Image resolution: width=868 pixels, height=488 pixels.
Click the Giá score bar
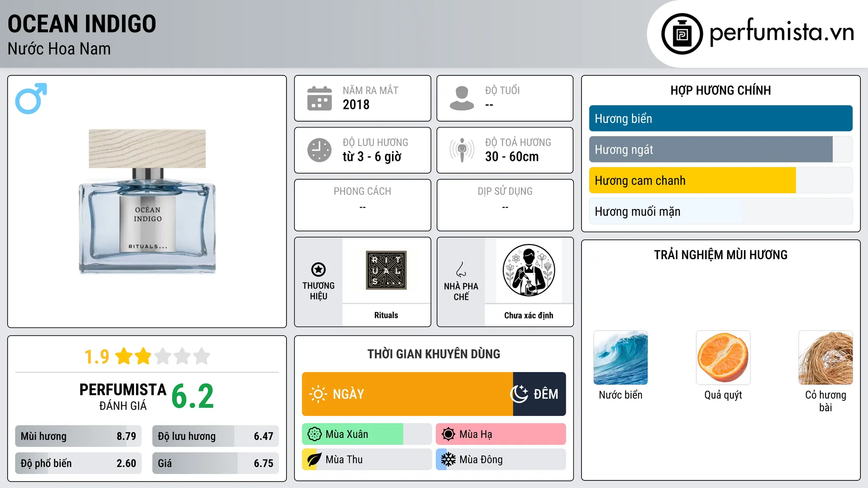pos(215,463)
